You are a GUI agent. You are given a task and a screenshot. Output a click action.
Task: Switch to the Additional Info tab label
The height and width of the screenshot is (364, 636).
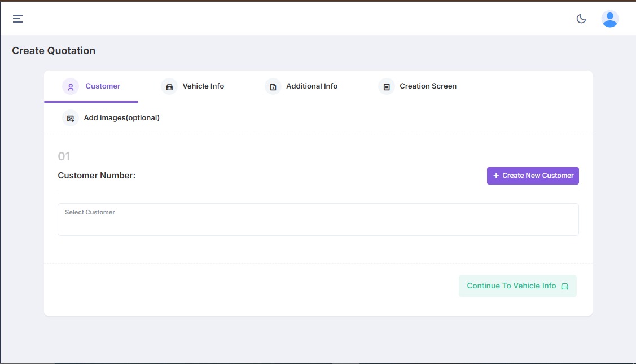[x=312, y=86]
